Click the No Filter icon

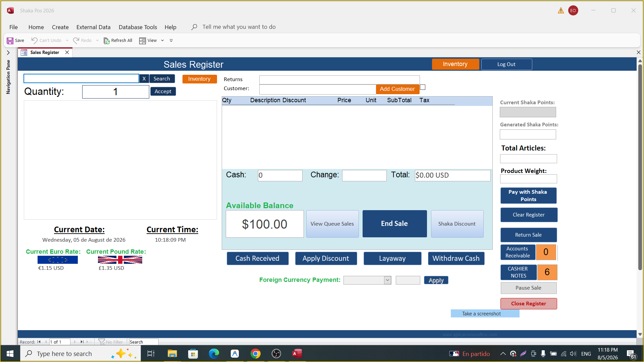point(102,342)
